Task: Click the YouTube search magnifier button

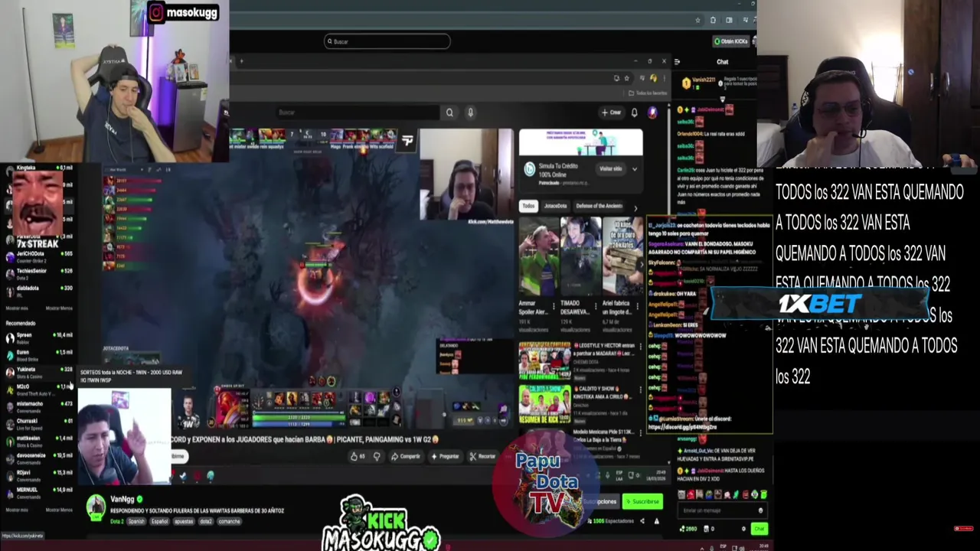Action: point(449,112)
